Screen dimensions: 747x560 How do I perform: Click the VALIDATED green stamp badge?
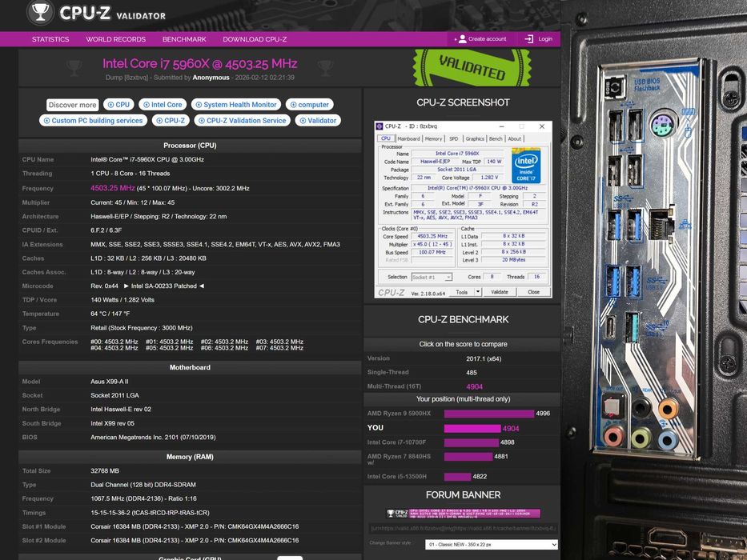tap(472, 68)
